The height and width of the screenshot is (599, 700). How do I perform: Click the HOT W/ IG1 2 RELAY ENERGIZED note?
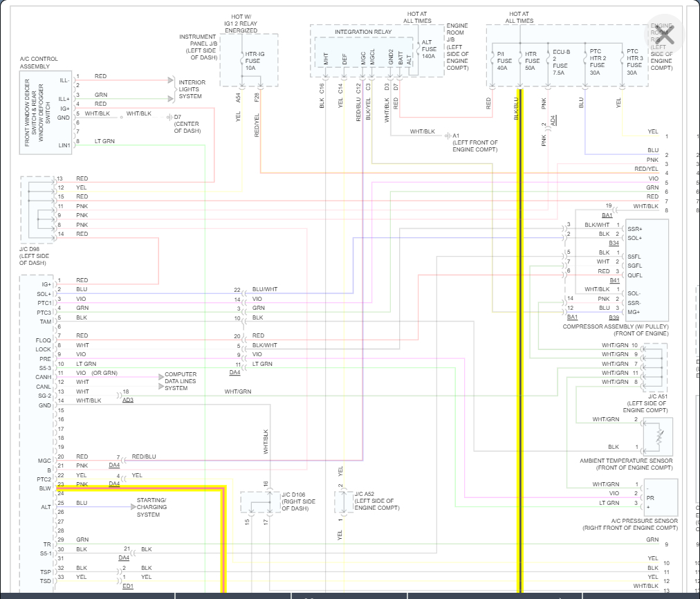(241, 24)
